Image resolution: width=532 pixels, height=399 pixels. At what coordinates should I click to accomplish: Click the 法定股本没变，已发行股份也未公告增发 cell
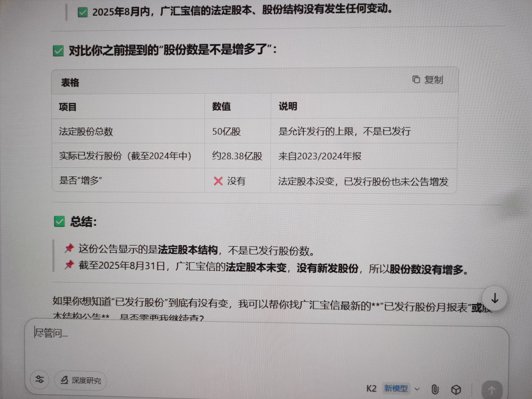coord(363,181)
